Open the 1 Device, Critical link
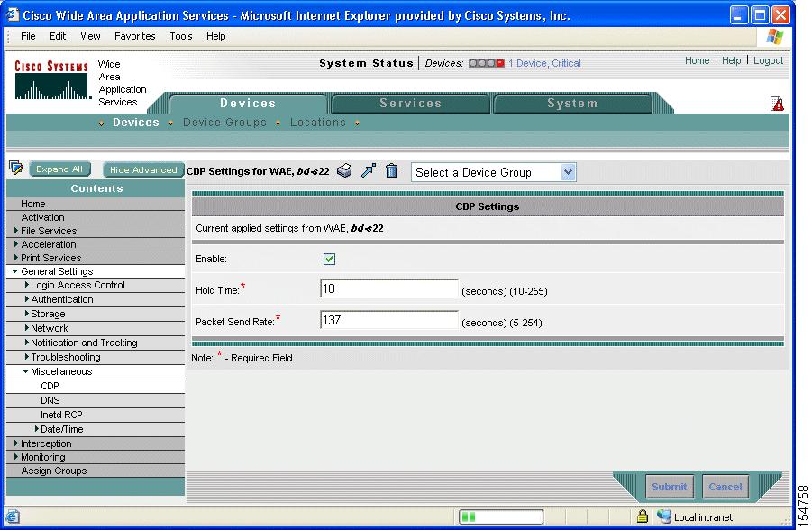 [x=544, y=63]
